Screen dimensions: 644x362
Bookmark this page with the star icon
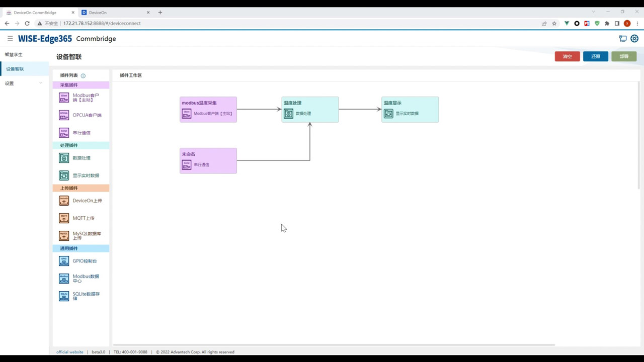click(554, 23)
